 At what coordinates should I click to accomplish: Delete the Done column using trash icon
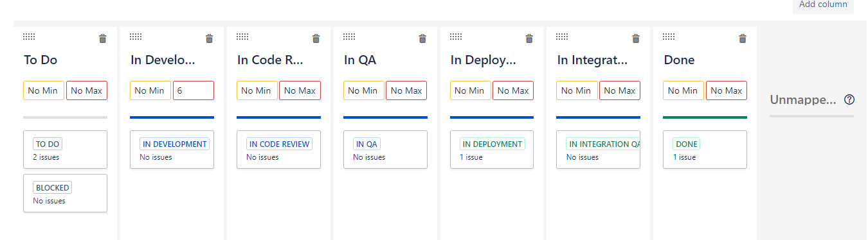point(743,39)
